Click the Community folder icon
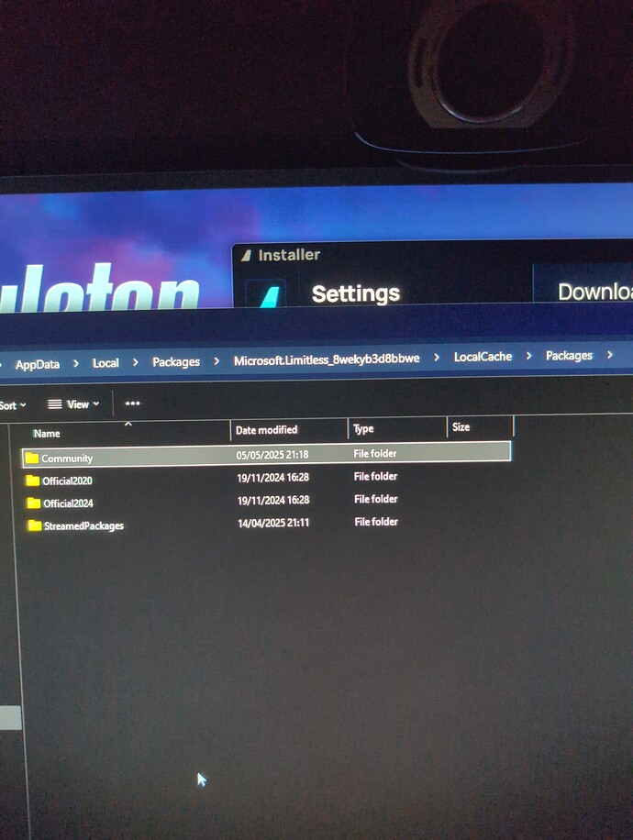Viewport: 633px width, 840px height. pos(31,458)
